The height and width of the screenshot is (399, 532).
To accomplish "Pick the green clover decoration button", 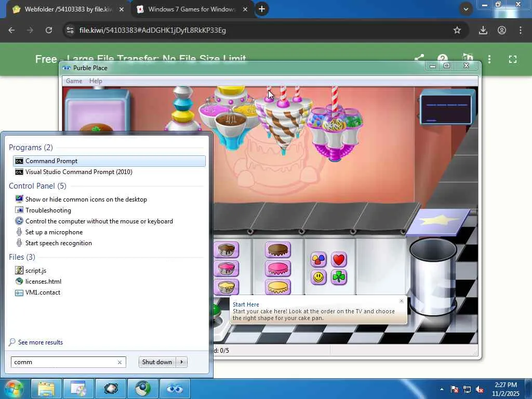I will click(339, 277).
